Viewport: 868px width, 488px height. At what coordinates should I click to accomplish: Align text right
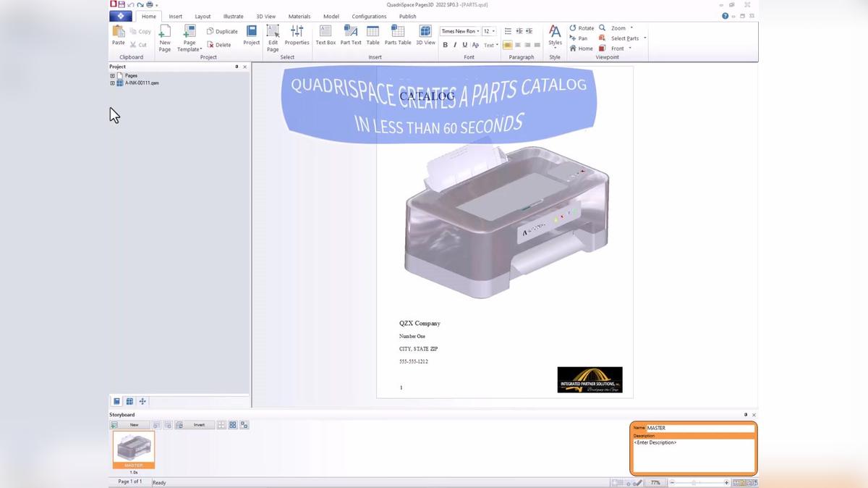point(527,45)
